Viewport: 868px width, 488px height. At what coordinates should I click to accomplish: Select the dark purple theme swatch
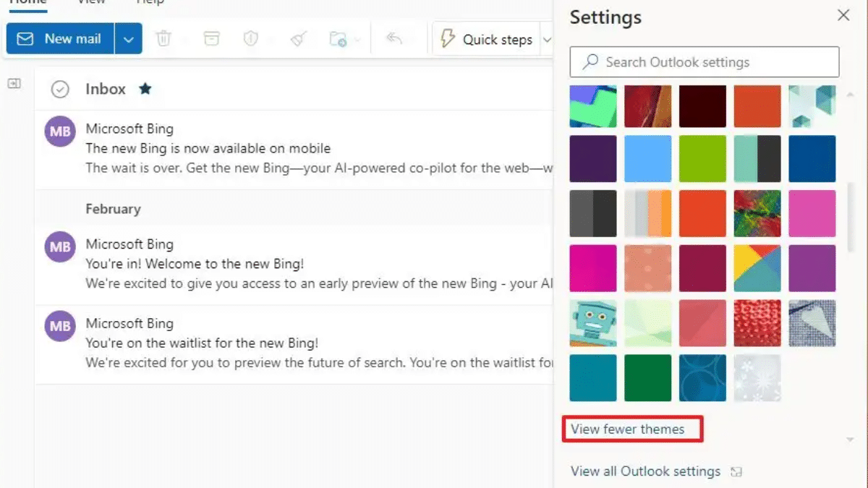593,158
